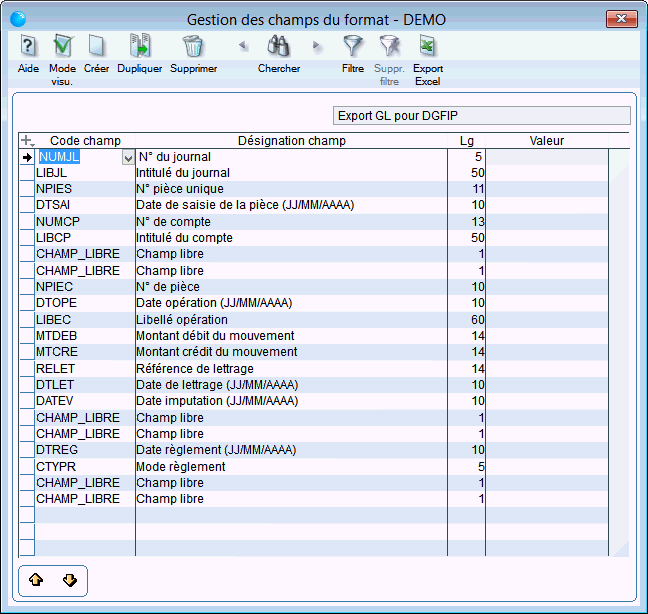Select the DTREG field row

[57, 450]
